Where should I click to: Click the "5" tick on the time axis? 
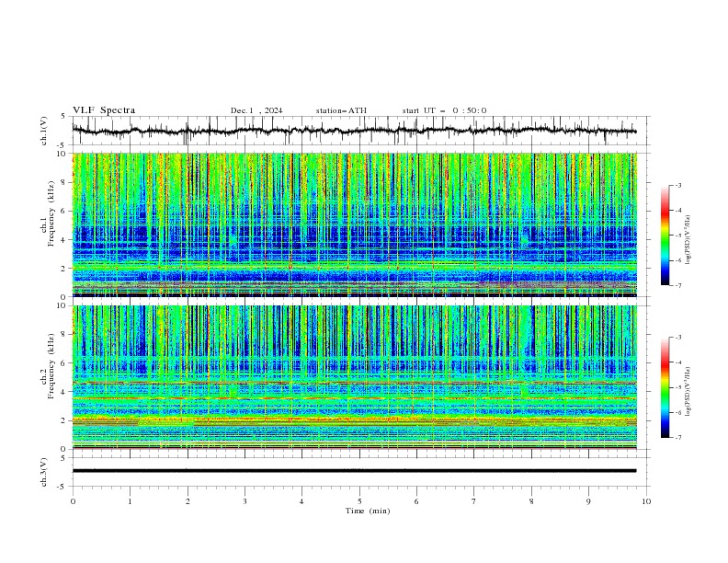point(359,501)
